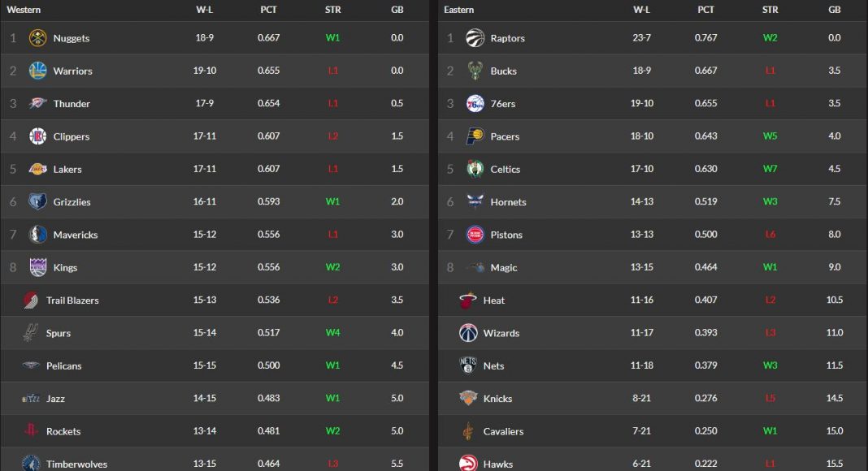Sort Eastern table by GB column
The height and width of the screenshot is (471, 868).
834,10
